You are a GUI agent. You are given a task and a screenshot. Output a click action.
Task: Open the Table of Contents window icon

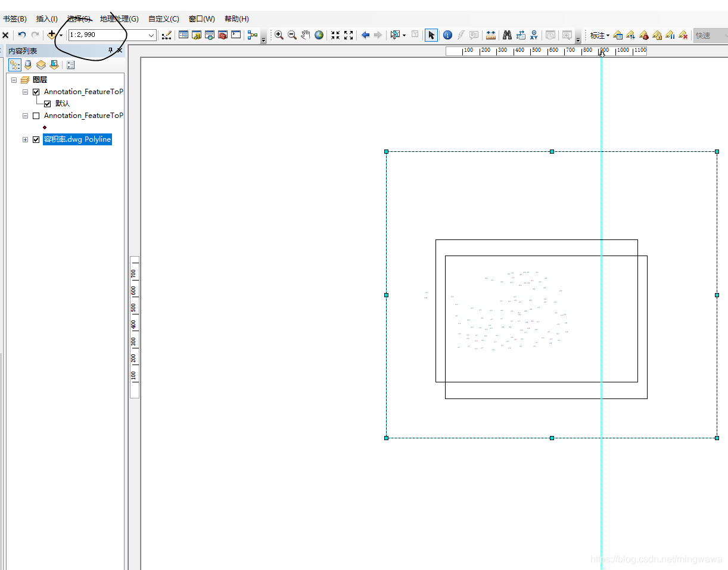183,35
